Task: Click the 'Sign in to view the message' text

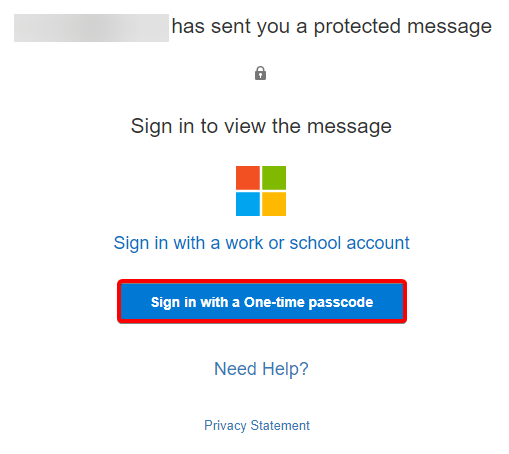Action: point(261,126)
